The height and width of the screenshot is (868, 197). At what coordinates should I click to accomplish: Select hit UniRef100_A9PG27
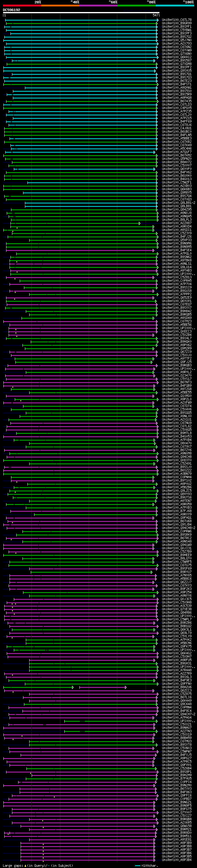[x=177, y=758]
